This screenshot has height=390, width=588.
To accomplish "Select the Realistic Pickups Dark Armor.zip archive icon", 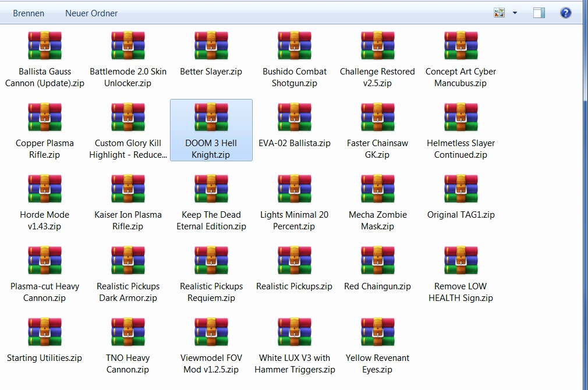I will [x=128, y=261].
